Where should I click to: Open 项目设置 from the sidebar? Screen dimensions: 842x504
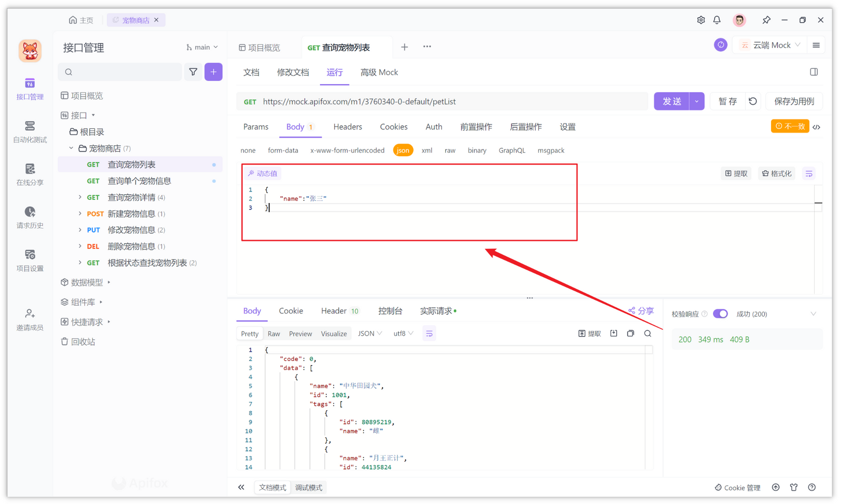click(x=29, y=260)
